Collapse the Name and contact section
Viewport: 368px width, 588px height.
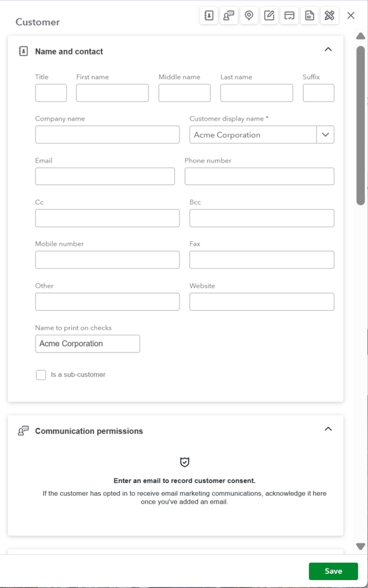coord(328,49)
